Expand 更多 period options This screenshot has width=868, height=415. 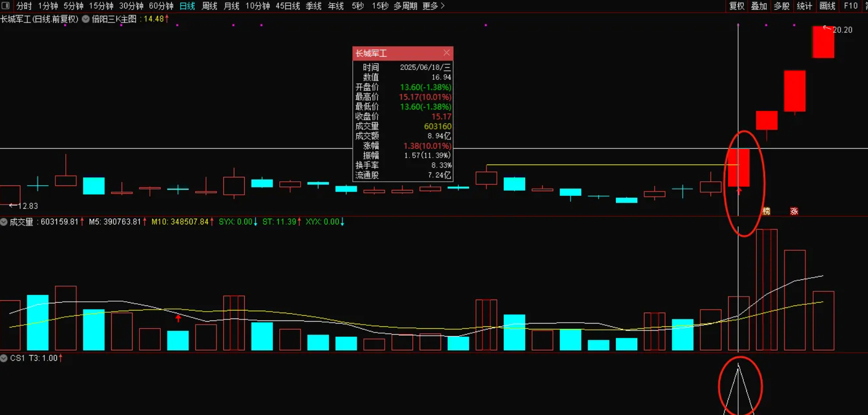(x=433, y=6)
